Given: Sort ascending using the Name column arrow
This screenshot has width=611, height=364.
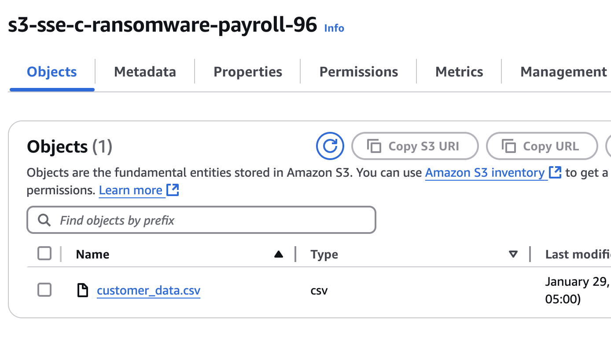Looking at the screenshot, I should [278, 254].
